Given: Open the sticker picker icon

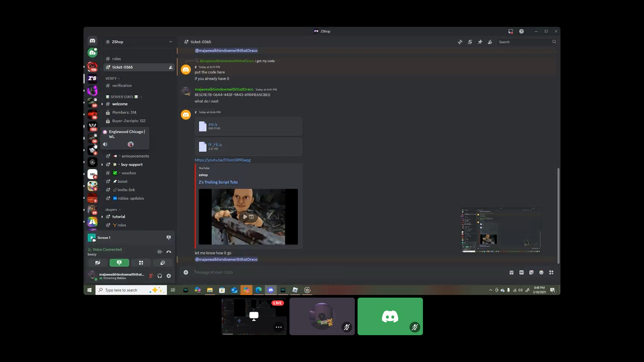Looking at the screenshot, I should pos(531,273).
